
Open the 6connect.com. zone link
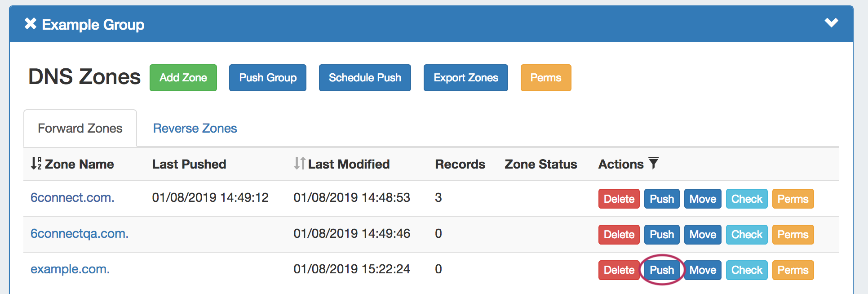(x=72, y=198)
